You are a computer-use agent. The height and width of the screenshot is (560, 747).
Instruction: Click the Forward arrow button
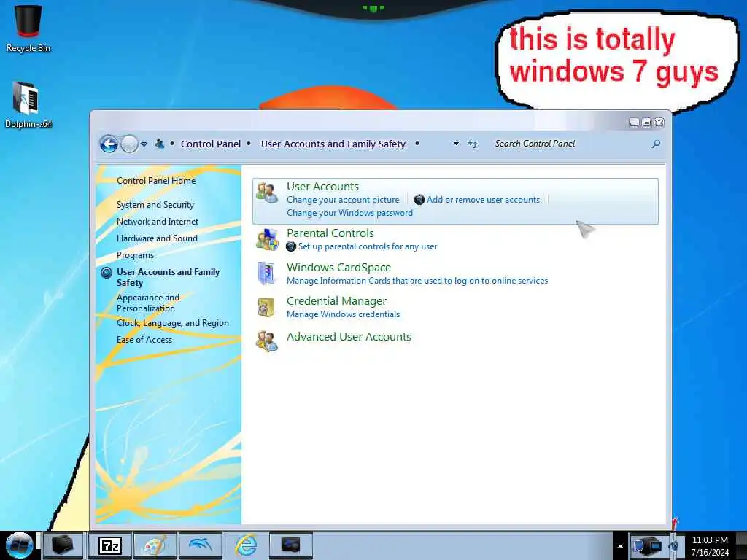(x=129, y=144)
